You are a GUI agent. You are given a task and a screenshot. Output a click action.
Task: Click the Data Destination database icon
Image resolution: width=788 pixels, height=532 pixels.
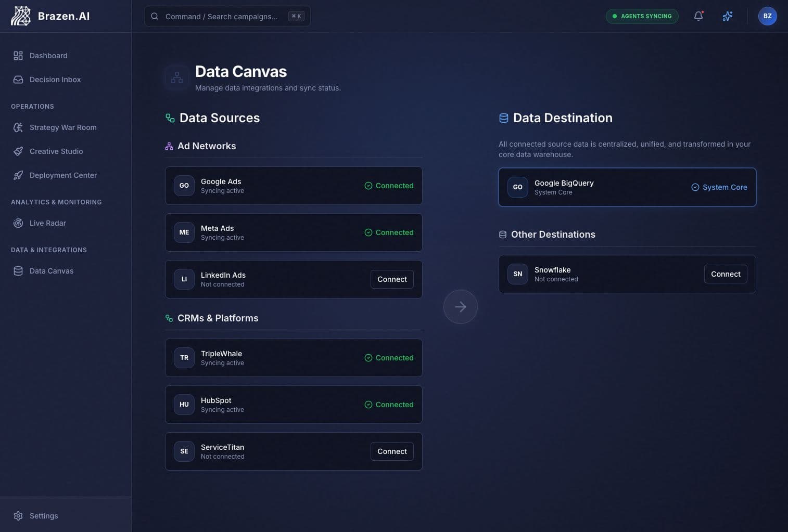click(x=504, y=118)
